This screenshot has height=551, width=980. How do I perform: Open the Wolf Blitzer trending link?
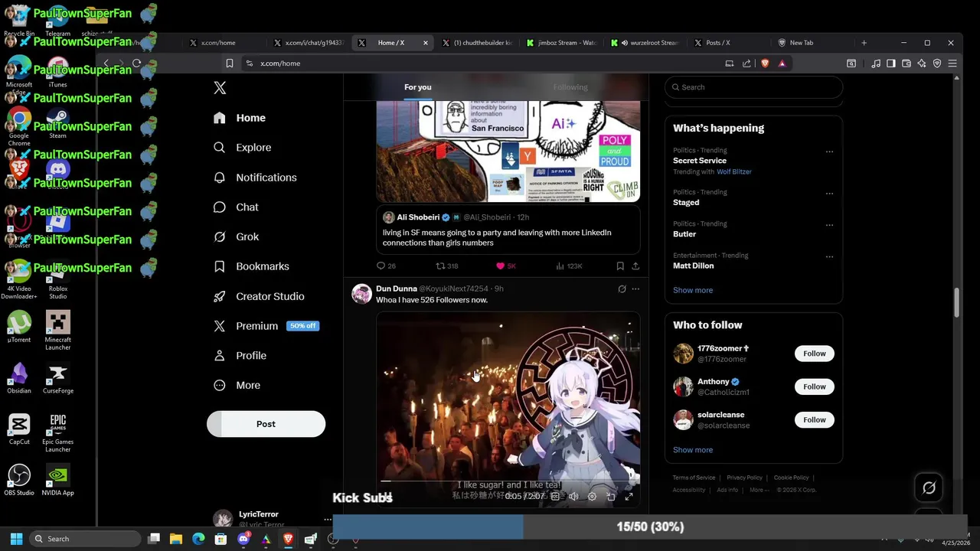[x=733, y=172]
